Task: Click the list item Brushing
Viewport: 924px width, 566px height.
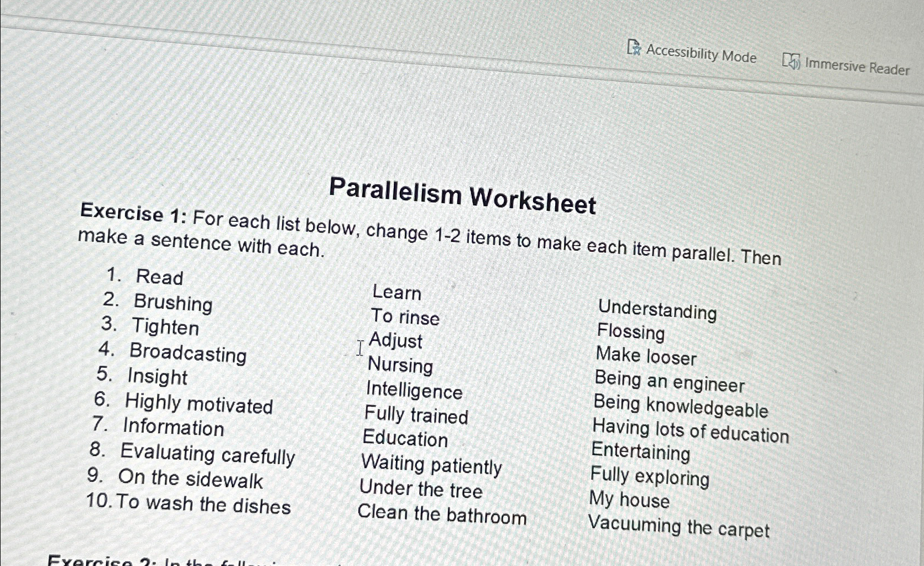Action: (173, 303)
